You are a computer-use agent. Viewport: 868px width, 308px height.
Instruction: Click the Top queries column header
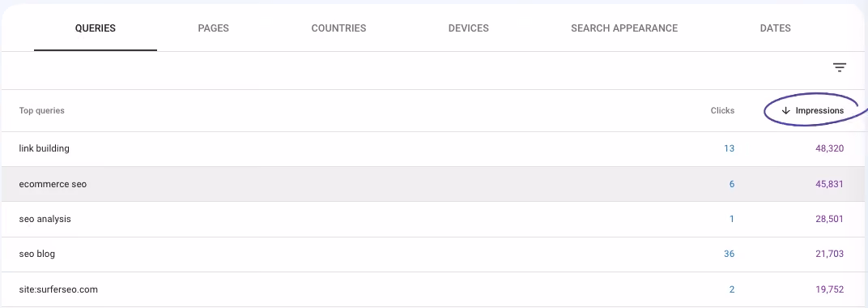point(41,111)
